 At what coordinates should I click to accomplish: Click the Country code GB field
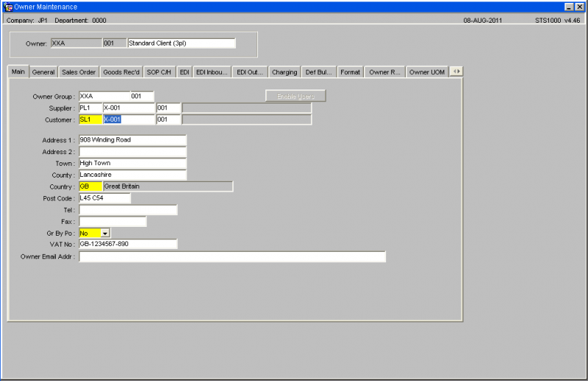(90, 186)
